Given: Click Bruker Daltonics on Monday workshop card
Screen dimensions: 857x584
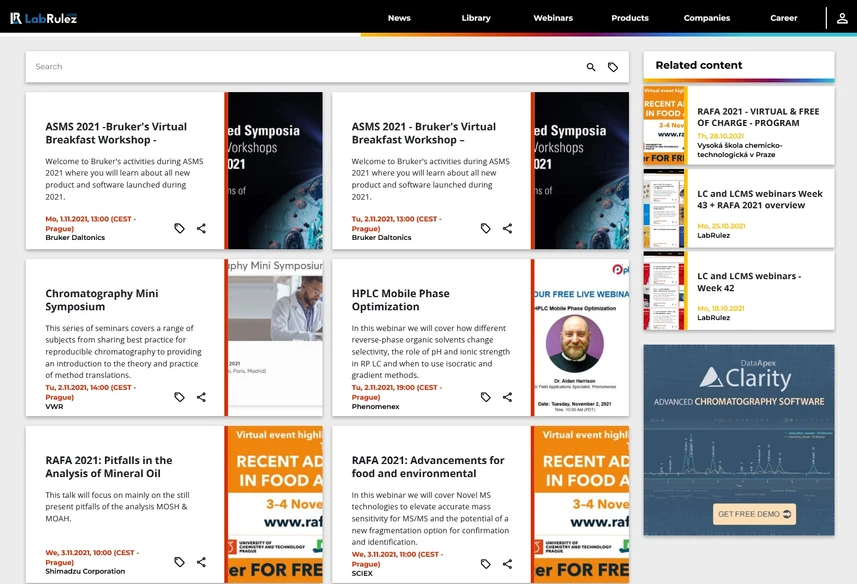Looking at the screenshot, I should coord(75,238).
